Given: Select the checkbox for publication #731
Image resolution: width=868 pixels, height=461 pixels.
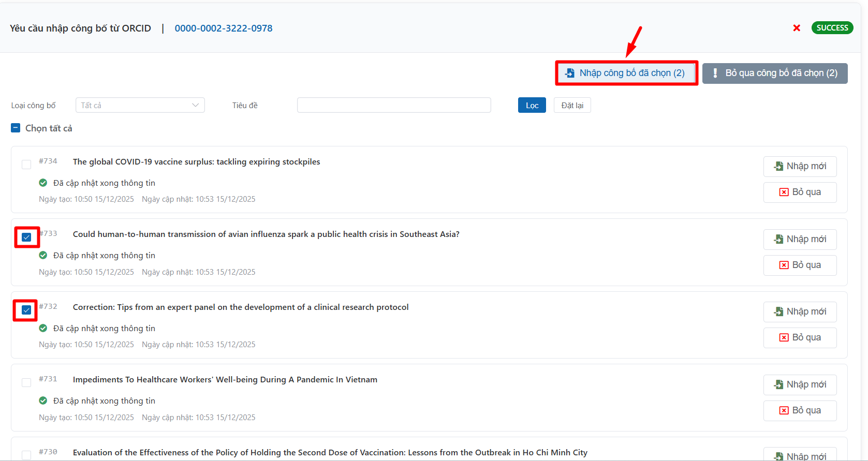Looking at the screenshot, I should [x=26, y=382].
